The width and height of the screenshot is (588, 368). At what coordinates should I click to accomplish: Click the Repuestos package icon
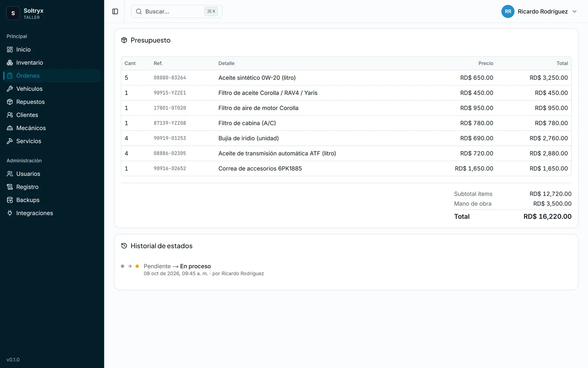click(10, 102)
